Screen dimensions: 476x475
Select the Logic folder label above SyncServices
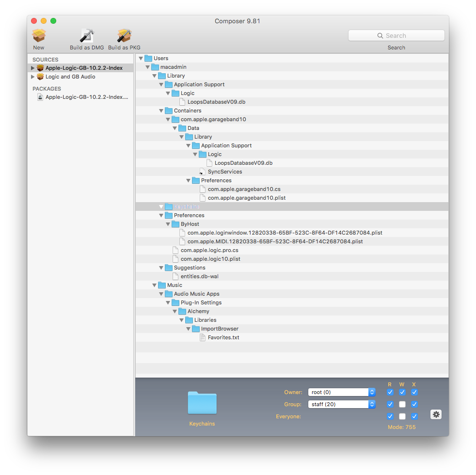(x=215, y=155)
